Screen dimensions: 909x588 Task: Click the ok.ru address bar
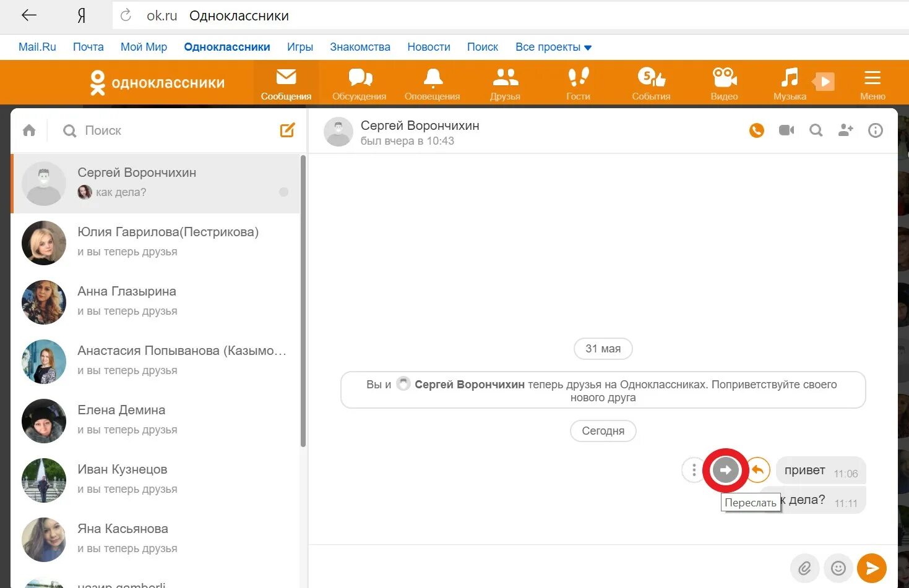[510, 15]
